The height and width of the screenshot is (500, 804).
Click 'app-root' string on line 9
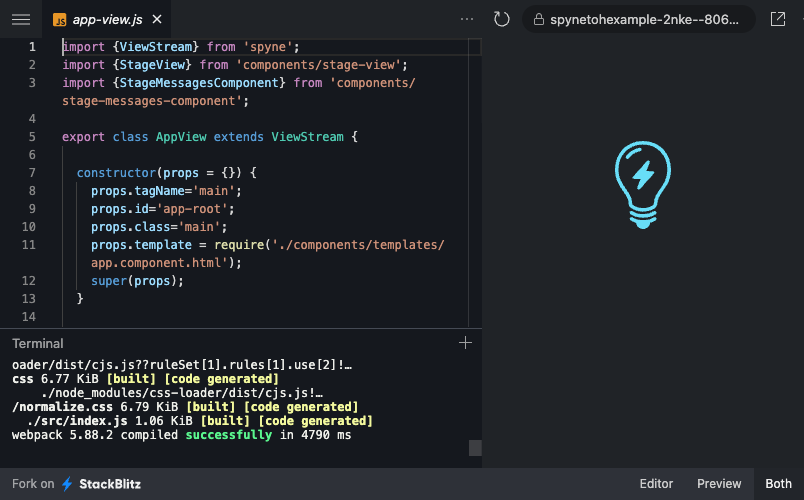[192, 209]
